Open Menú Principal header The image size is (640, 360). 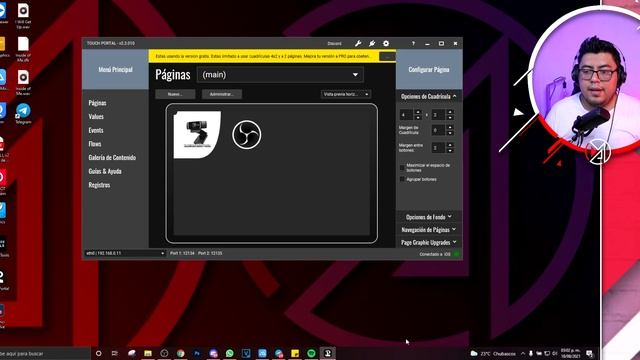pos(116,70)
